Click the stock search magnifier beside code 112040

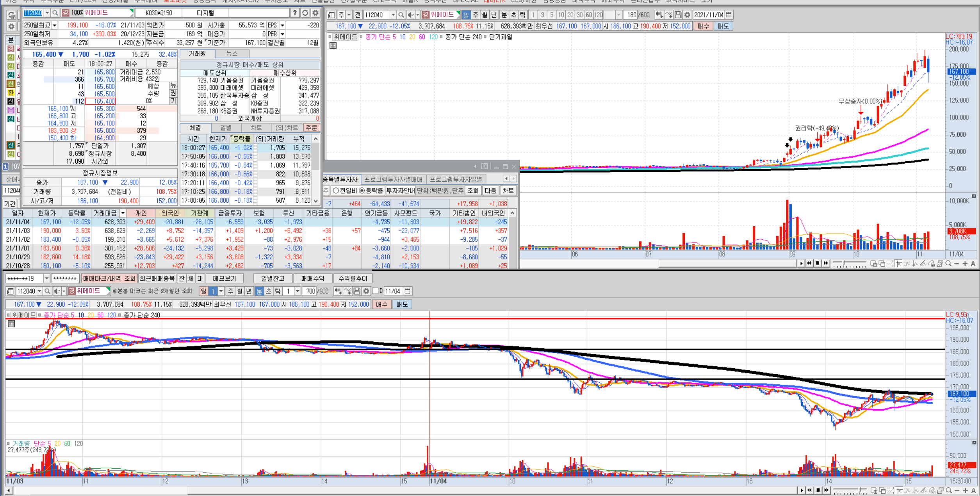coord(55,13)
